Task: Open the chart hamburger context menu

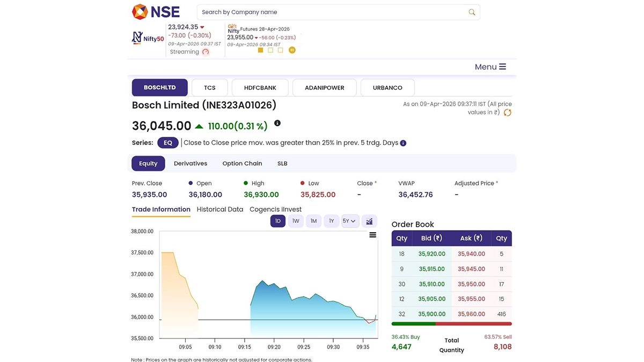Action: point(372,235)
